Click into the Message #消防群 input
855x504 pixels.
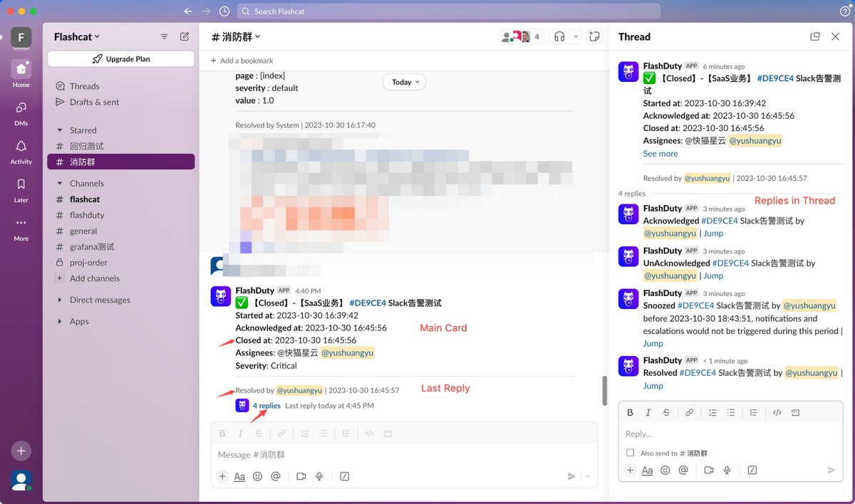[x=404, y=454]
